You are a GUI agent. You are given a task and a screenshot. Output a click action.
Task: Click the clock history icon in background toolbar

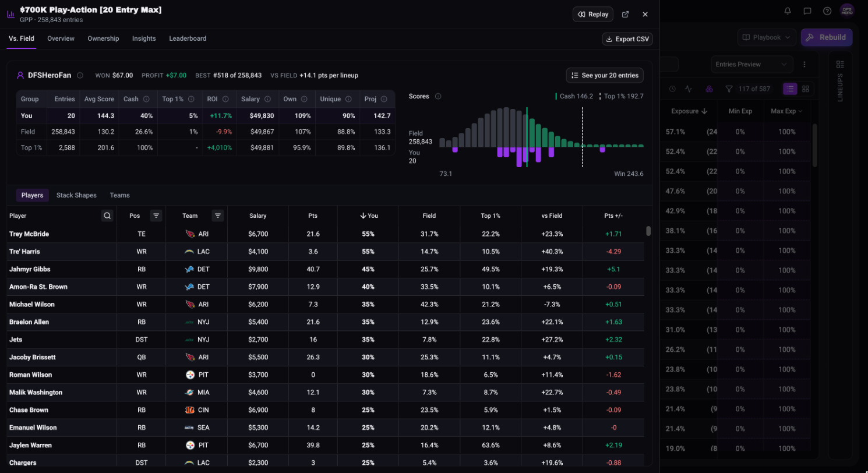pyautogui.click(x=672, y=89)
